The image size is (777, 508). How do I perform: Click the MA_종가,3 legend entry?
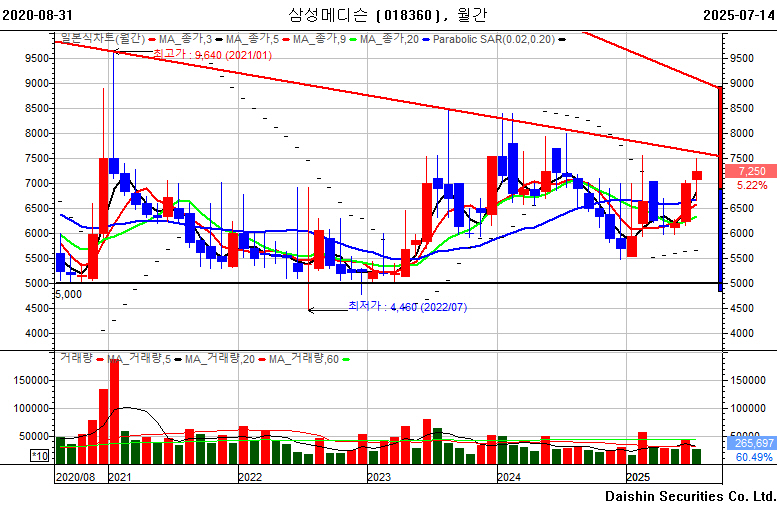(x=185, y=39)
